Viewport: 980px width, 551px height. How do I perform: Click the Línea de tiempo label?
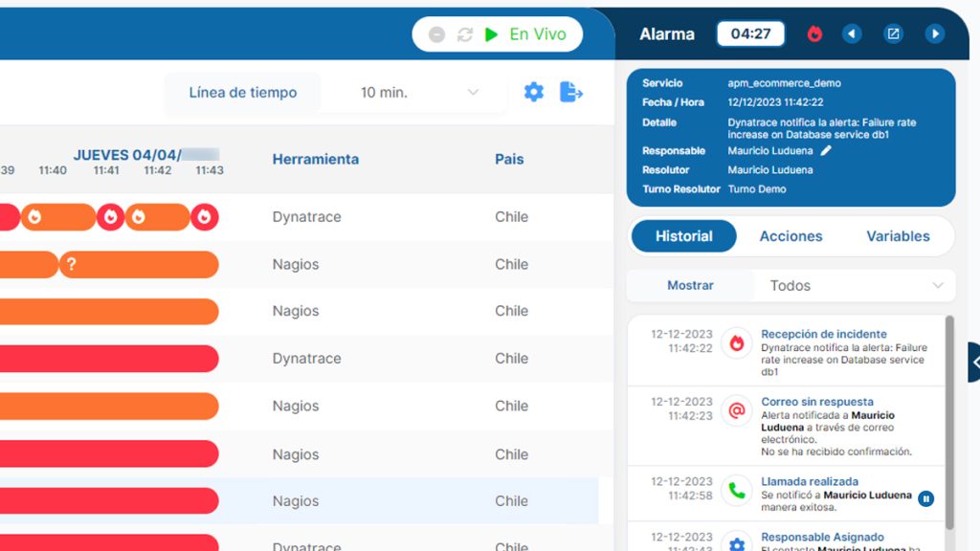242,93
